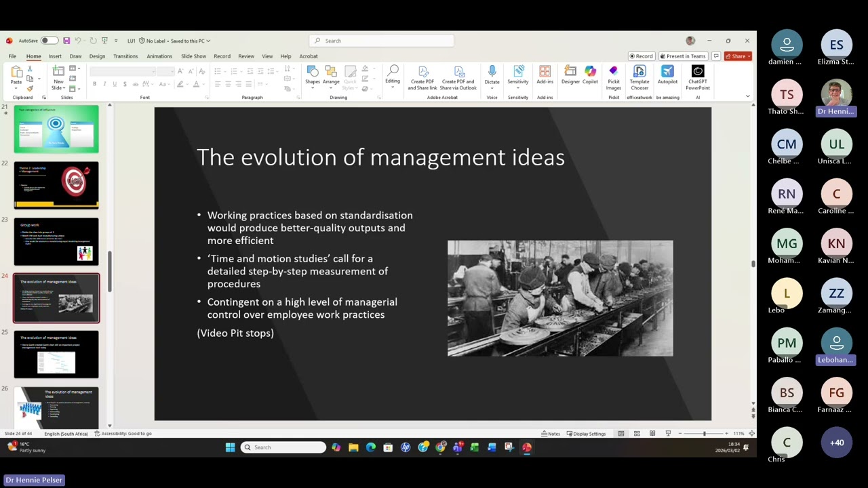Open the Acrobat tab

coord(309,56)
